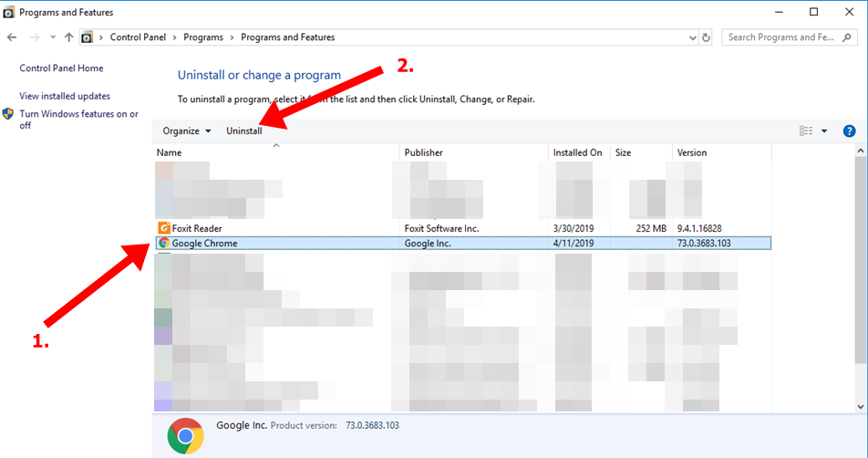
Task: Maximize the Programs and Features window
Action: (813, 12)
